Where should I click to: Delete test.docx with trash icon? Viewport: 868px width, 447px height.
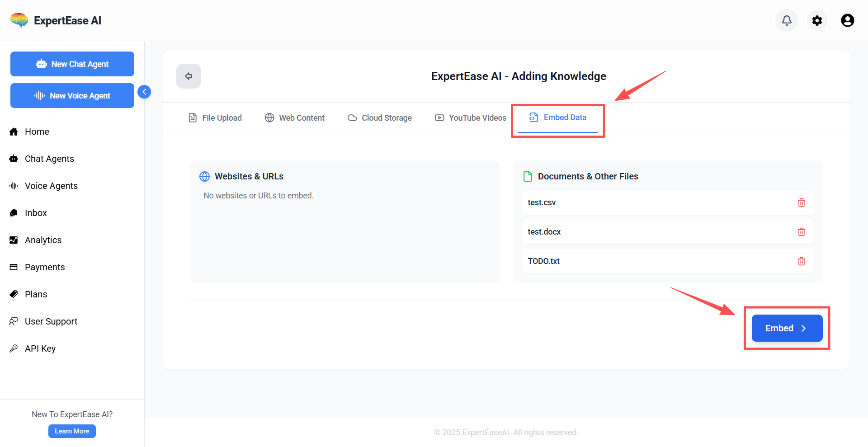pyautogui.click(x=801, y=232)
